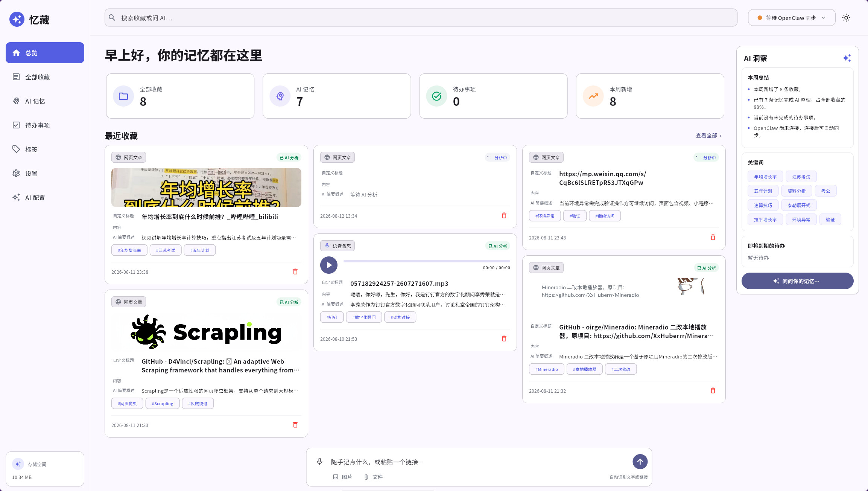
Task: Open AI 配置 sidebar item
Action: (x=45, y=197)
